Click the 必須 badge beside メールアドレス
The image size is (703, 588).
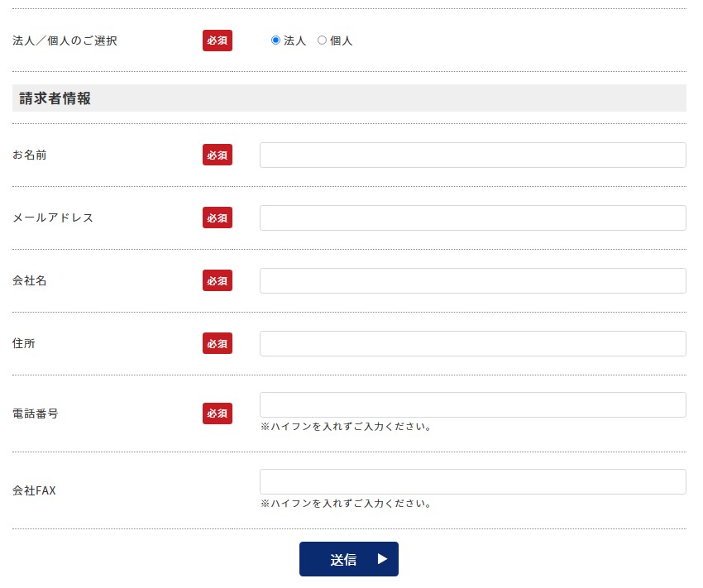217,218
